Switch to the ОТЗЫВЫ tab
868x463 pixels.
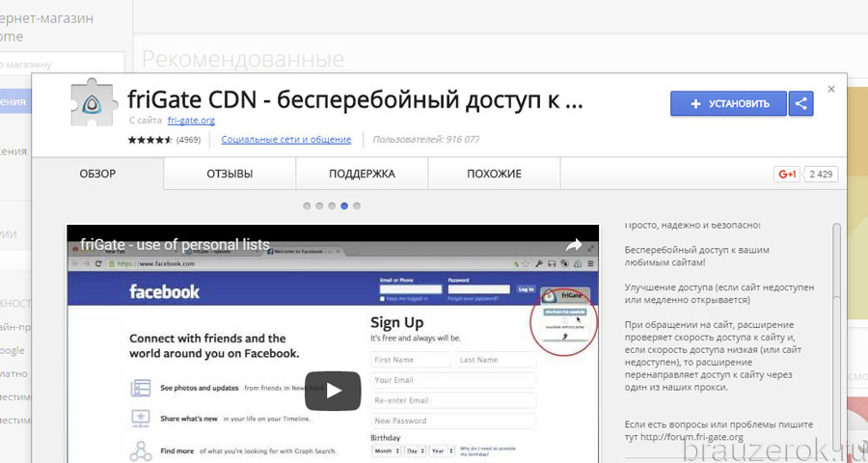click(230, 174)
